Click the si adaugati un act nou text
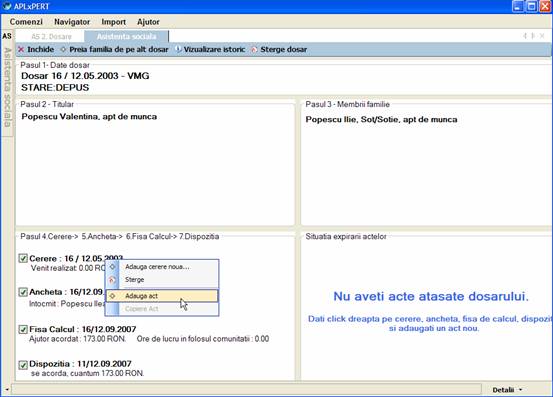The height and width of the screenshot is (397, 553). tap(434, 328)
